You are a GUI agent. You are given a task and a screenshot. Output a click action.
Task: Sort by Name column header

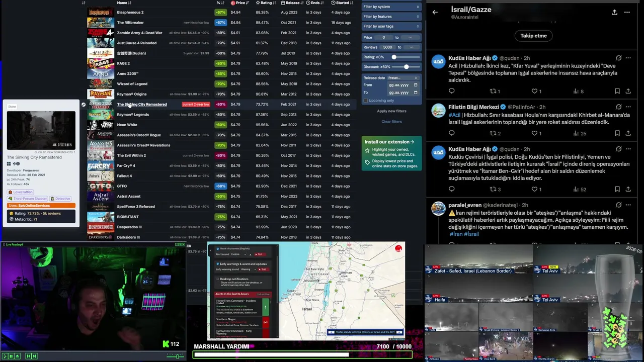click(x=124, y=3)
